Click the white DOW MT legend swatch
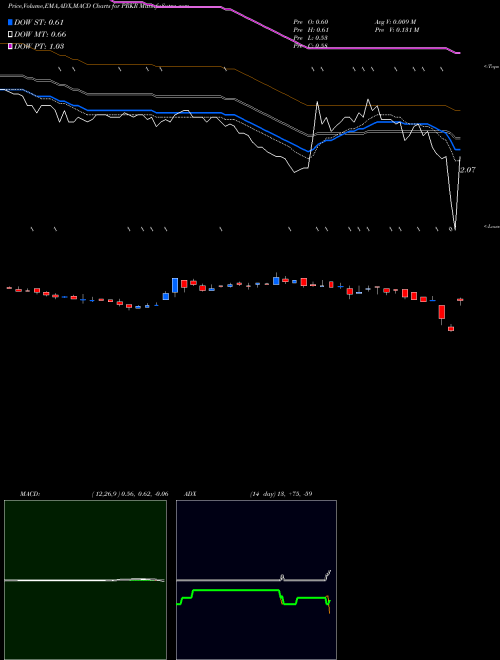 (10, 34)
